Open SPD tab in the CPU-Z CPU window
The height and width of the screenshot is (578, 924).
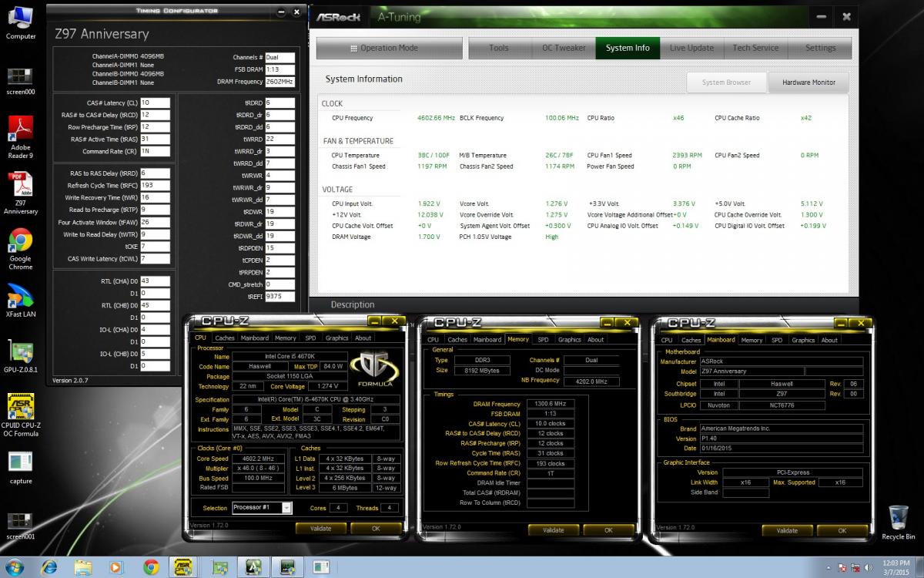click(310, 338)
